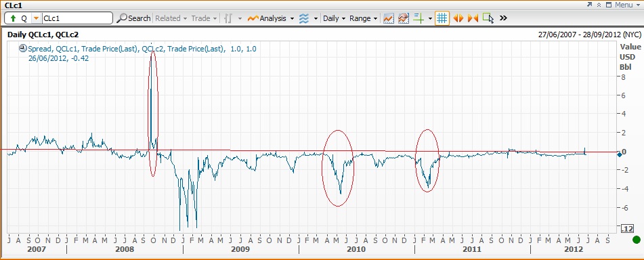Open the Daily interval dropdown
The height and width of the screenshot is (260, 644).
point(334,18)
